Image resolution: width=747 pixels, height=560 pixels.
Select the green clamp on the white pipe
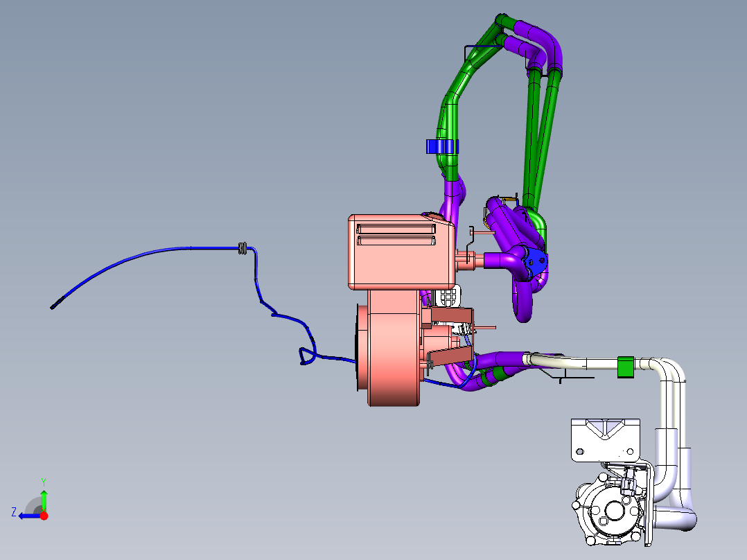pyautogui.click(x=626, y=367)
